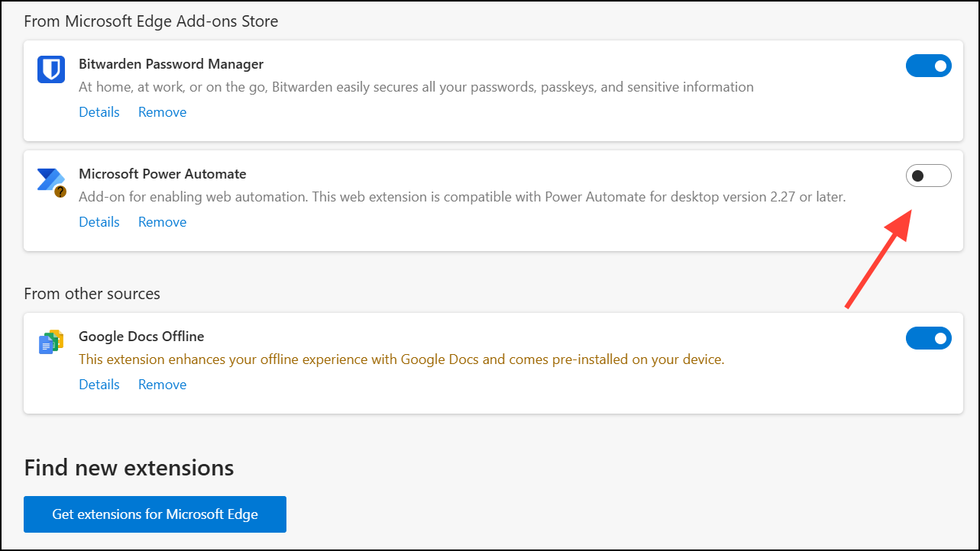This screenshot has width=980, height=551.
Task: Turn off the Google Docs Offline switch
Action: point(928,338)
